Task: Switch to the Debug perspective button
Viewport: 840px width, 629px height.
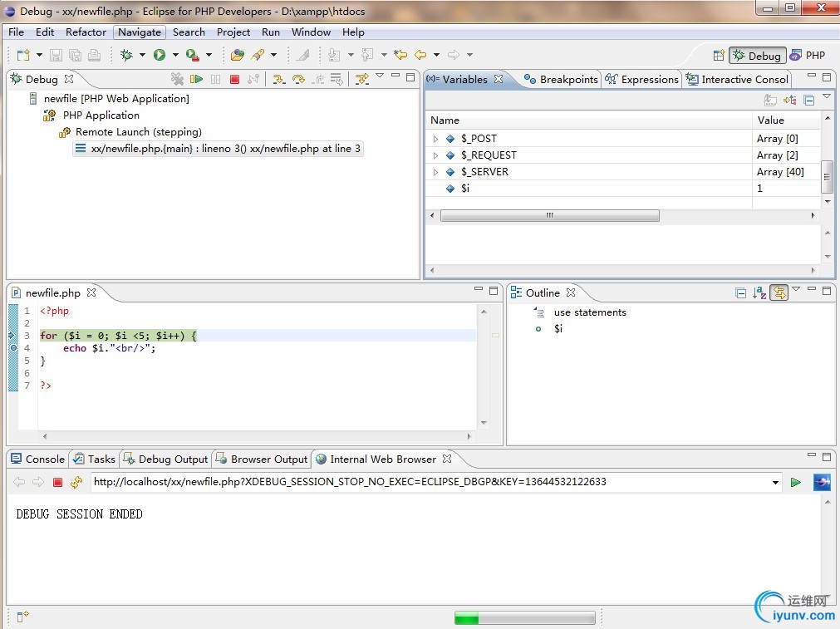Action: [x=758, y=55]
